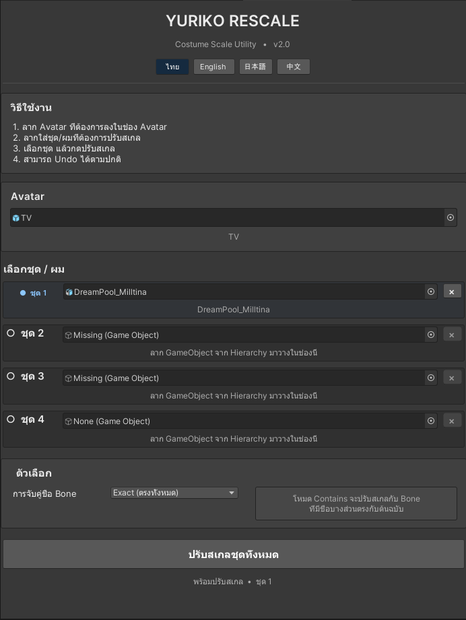The width and height of the screenshot is (466, 620).
Task: Open object picker for ชุด 4 slot
Action: coord(431,421)
